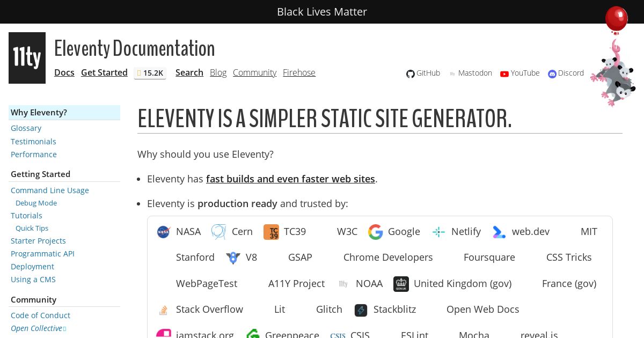644x338 pixels.
Task: Follow the fast builds and faster web sites link
Action: (x=290, y=179)
